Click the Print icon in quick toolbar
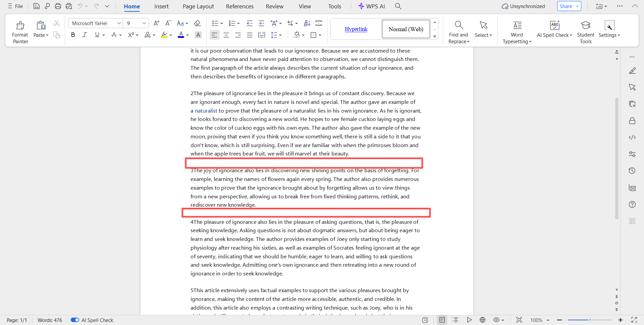The width and height of the screenshot is (644, 325). click(58, 6)
